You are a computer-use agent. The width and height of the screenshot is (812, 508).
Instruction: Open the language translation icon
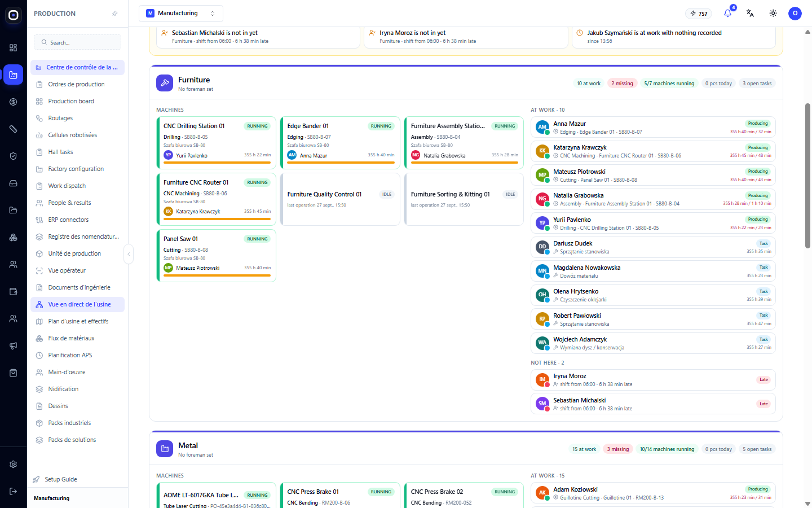[x=751, y=13]
